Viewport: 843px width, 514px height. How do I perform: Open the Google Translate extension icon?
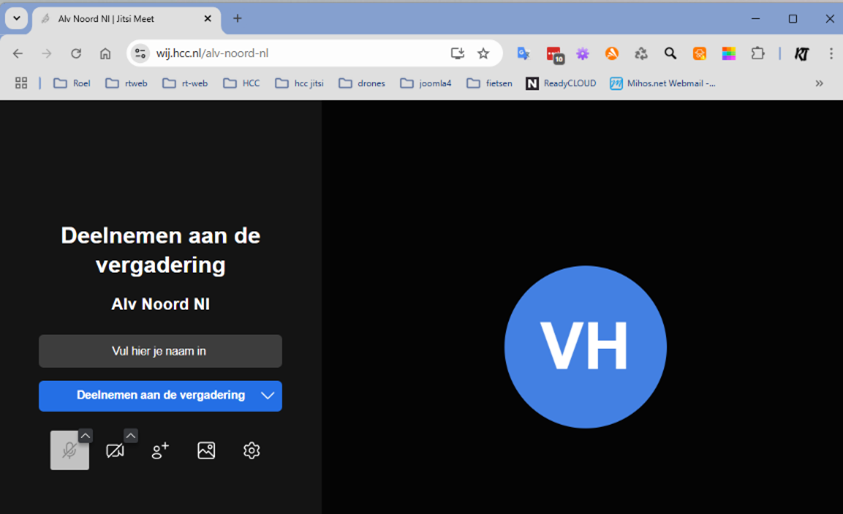click(523, 54)
